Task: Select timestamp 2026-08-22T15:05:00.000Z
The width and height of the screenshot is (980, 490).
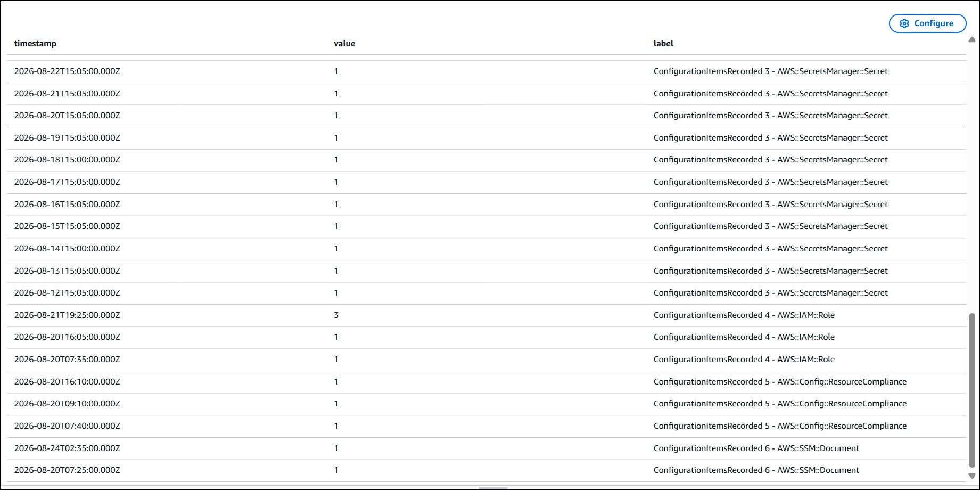Action: [67, 71]
